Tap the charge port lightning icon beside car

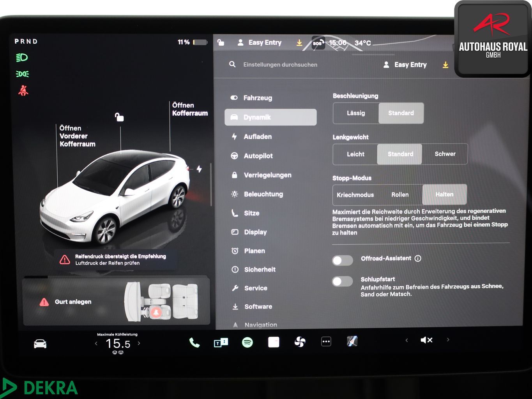199,169
